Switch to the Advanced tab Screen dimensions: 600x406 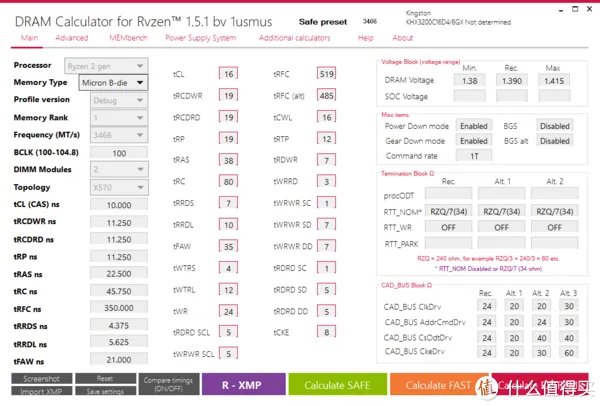[72, 37]
